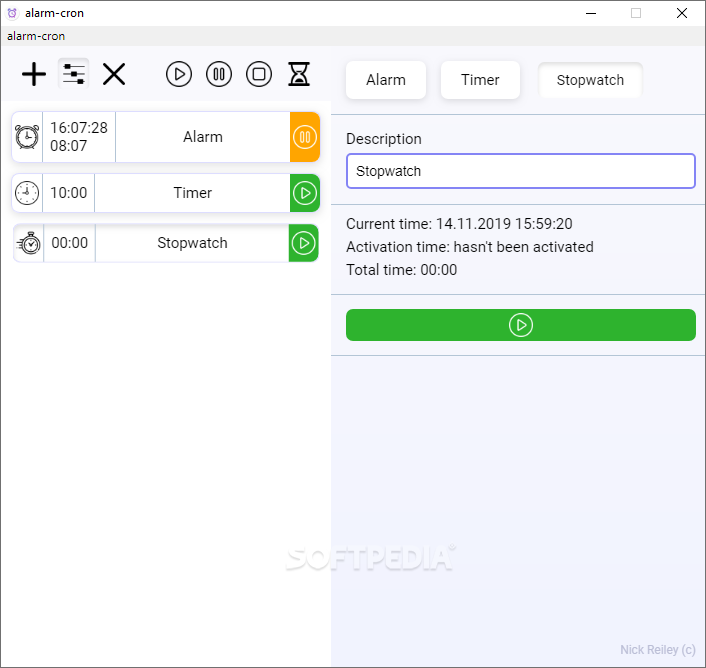Viewport: 706px width, 668px height.
Task: Click the Nick Reiley (c) credit text
Action: (658, 650)
